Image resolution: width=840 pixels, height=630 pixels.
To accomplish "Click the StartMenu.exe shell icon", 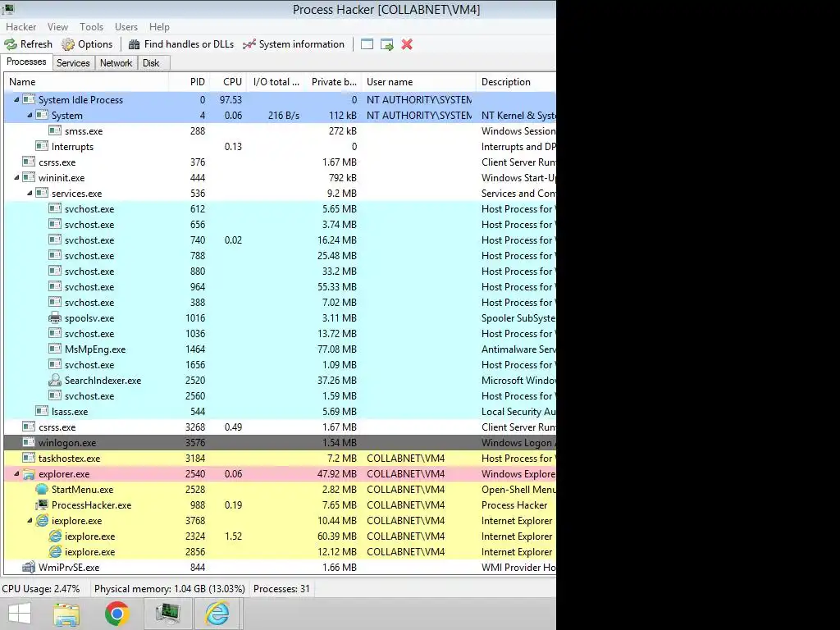I will click(x=42, y=489).
